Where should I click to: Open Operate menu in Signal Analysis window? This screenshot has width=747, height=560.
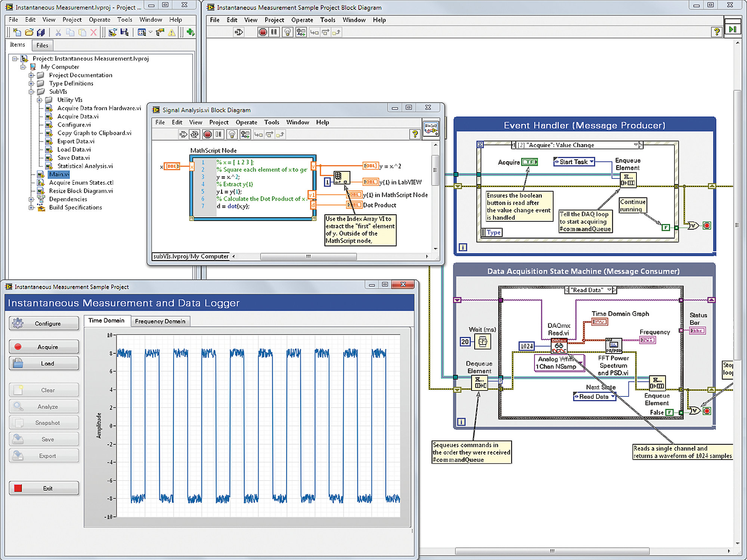pos(246,122)
